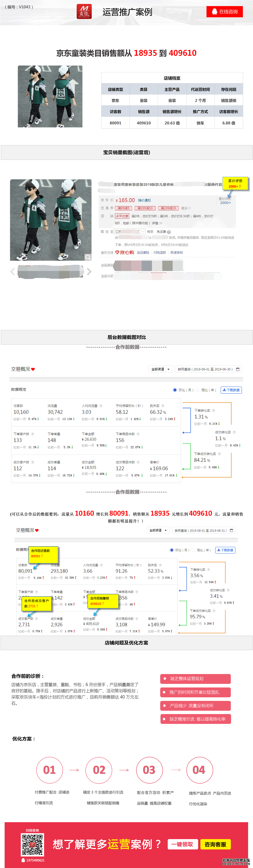Open the product photo beside the 店铺档案 table
253x868 pixels.
pos(50,96)
